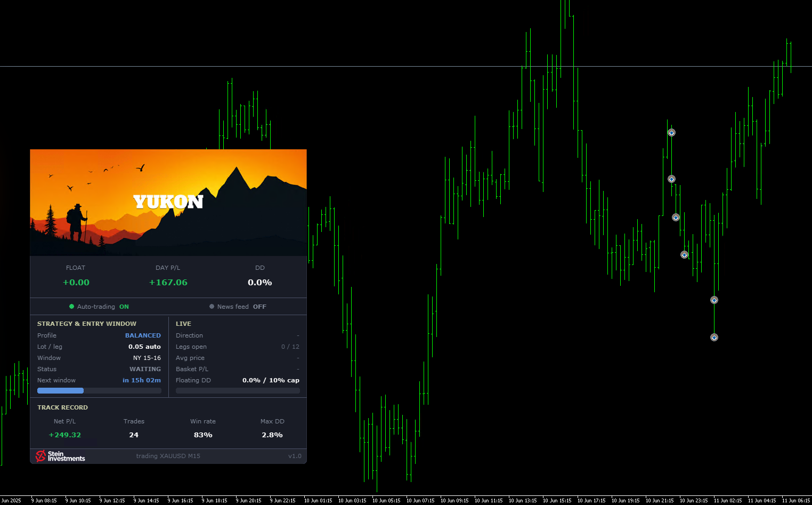
Task: Toggle News feed OFF switch
Action: [238, 307]
